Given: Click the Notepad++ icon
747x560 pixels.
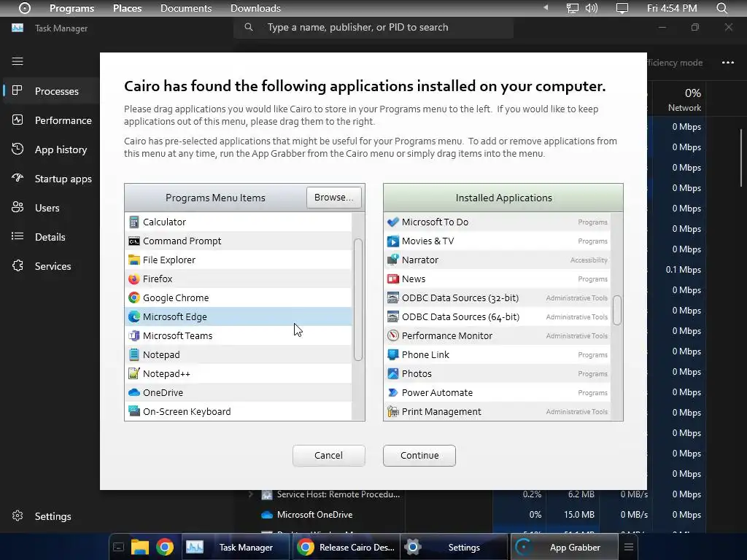Looking at the screenshot, I should (134, 374).
